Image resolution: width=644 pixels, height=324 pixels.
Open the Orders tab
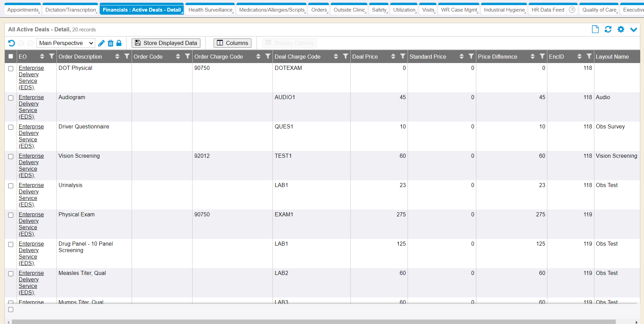coord(319,10)
